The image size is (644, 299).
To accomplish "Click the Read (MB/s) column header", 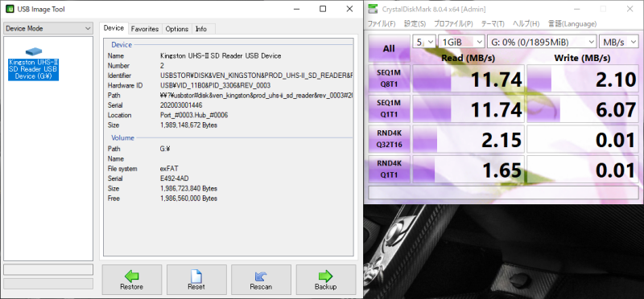I will pyautogui.click(x=469, y=58).
